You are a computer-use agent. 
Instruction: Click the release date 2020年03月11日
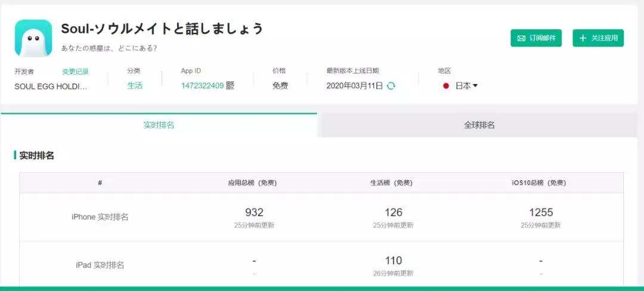coord(355,86)
